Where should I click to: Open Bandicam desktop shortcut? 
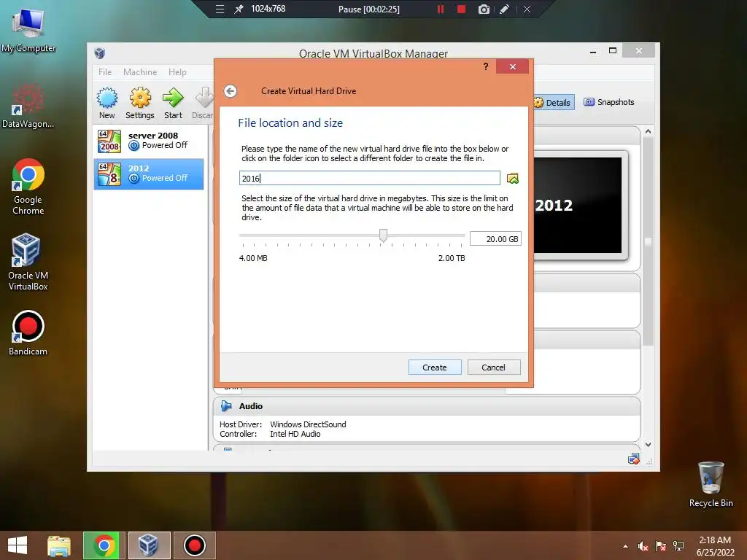point(28,332)
